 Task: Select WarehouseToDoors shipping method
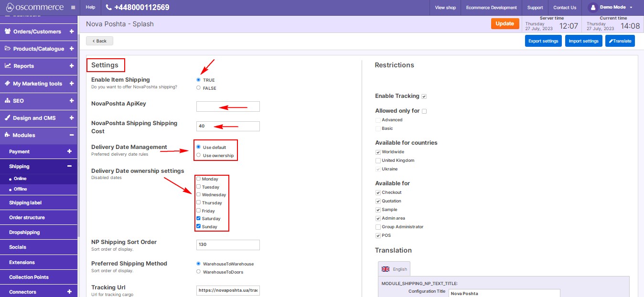198,272
